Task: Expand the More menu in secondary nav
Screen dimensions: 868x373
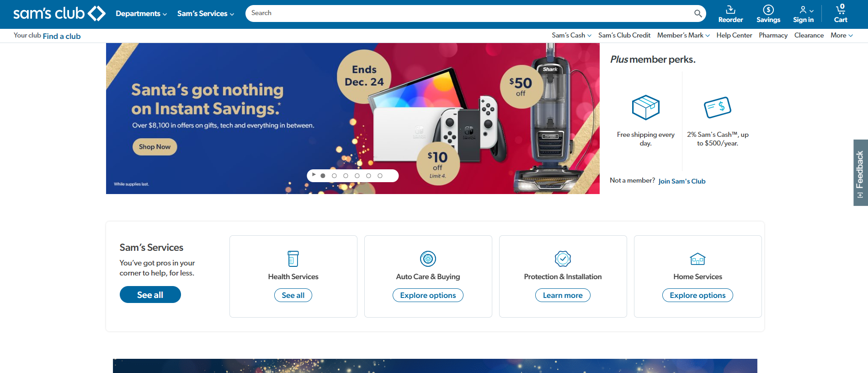Action: [841, 35]
